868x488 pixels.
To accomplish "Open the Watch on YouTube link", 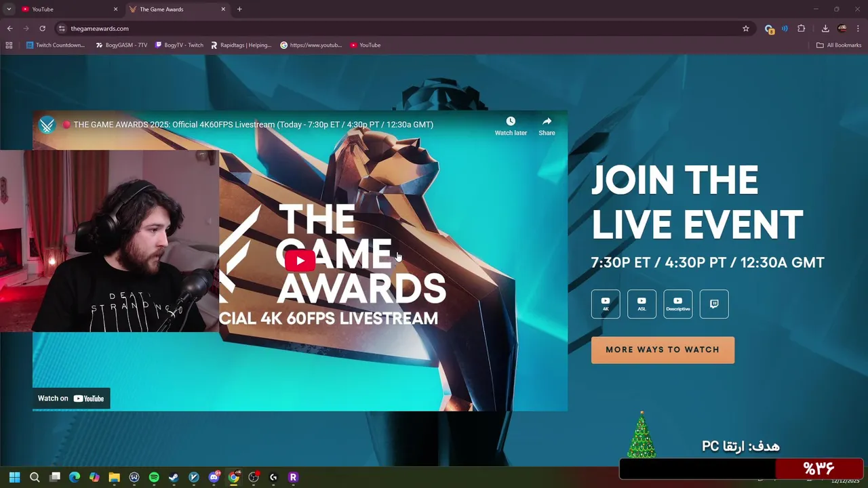I will point(71,399).
